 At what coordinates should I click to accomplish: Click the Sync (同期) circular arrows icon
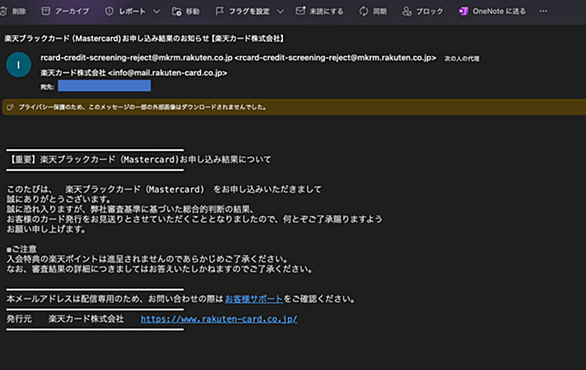coord(364,11)
